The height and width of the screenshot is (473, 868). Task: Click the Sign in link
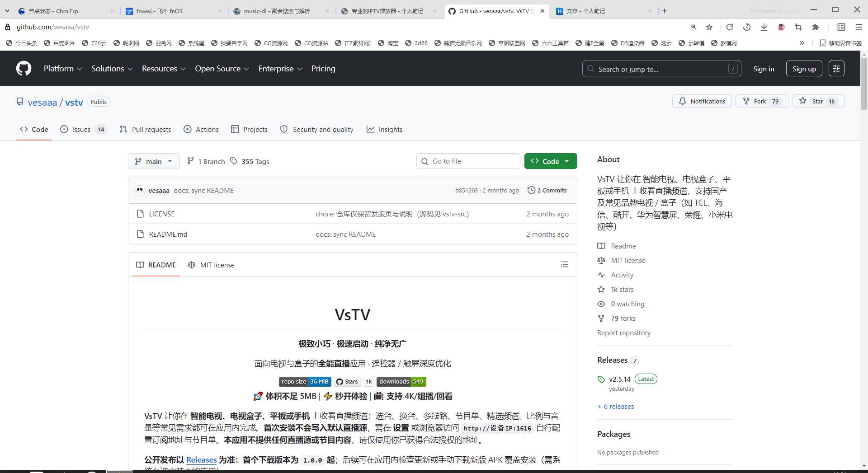pos(764,69)
